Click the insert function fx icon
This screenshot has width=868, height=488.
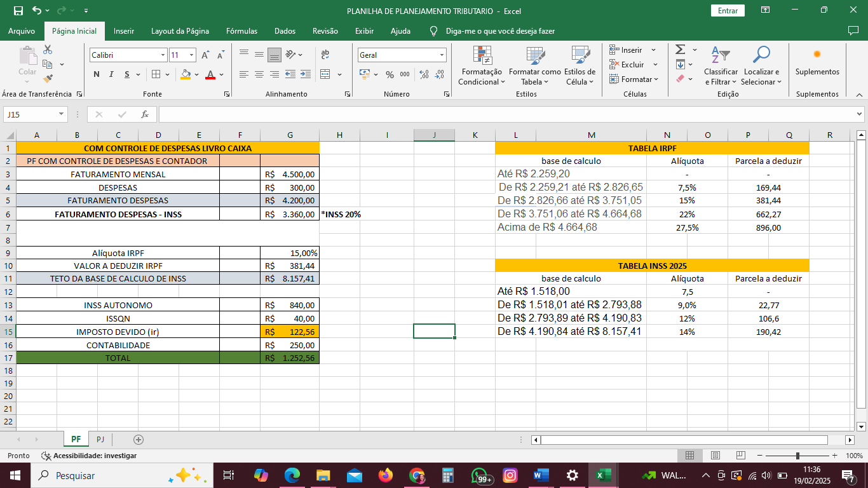[x=145, y=114]
